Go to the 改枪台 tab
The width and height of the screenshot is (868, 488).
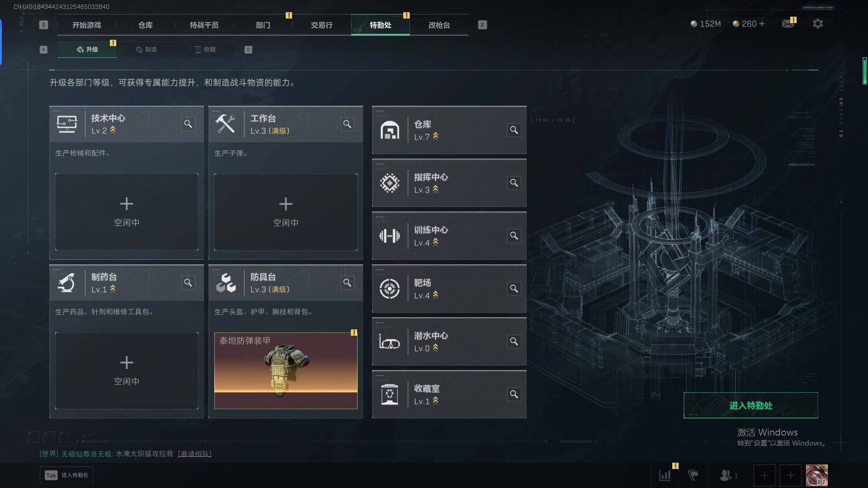point(439,25)
